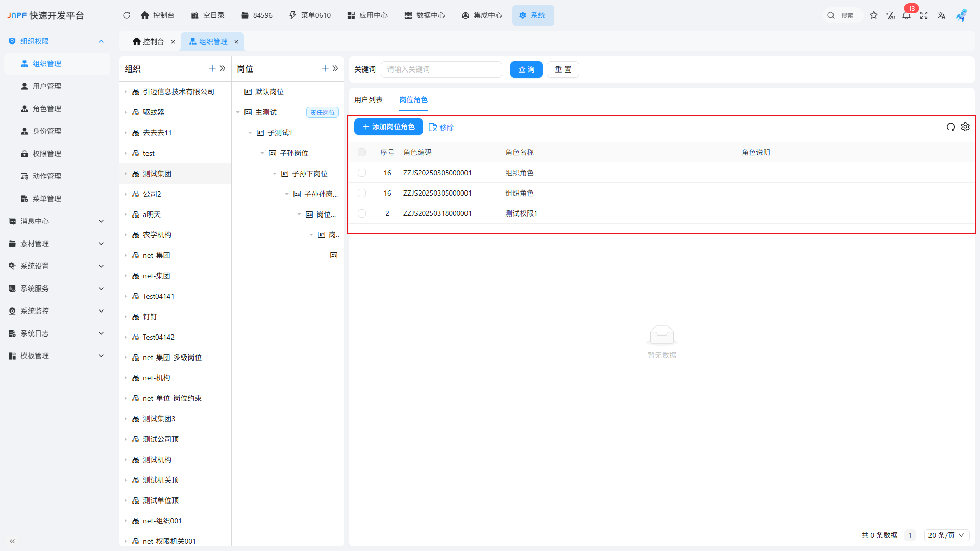Screen dimensions: 980x551
Task: Open 身份管理 in sidebar
Action: click(57, 131)
